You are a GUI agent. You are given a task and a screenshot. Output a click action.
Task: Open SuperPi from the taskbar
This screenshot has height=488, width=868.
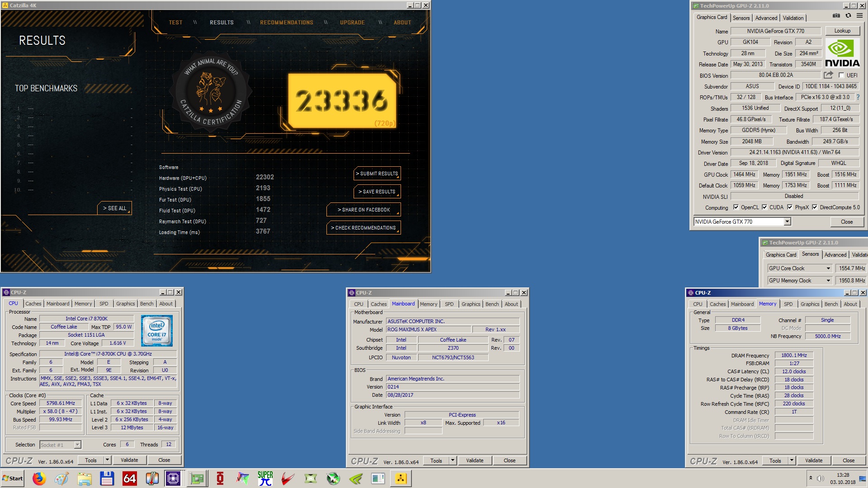coord(265,479)
